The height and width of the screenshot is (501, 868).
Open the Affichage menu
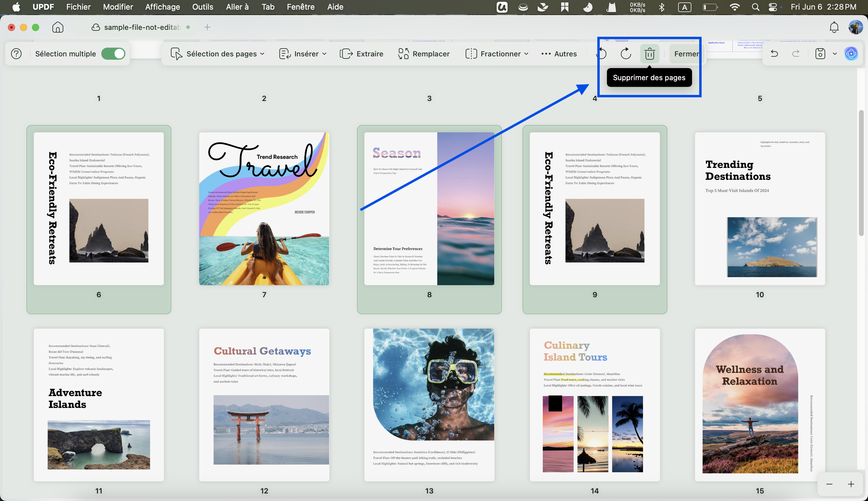pos(162,7)
